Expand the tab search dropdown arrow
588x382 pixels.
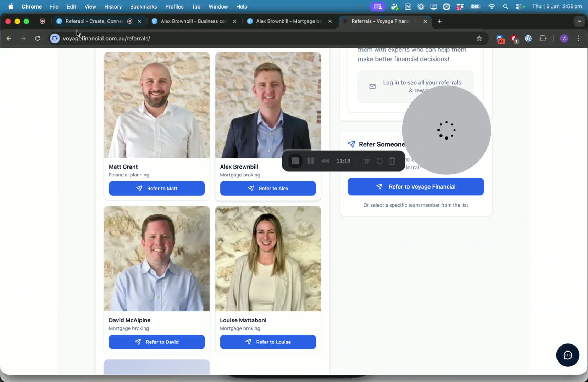[579, 21]
